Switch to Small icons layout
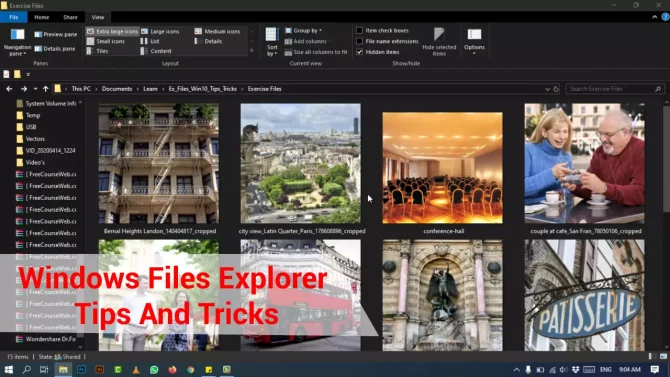This screenshot has width=670, height=377. pyautogui.click(x=106, y=41)
